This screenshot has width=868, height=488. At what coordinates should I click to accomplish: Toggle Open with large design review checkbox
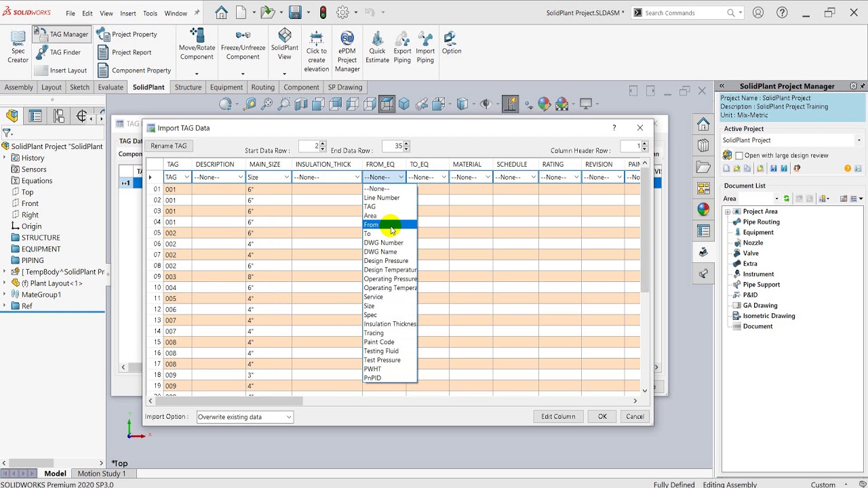(739, 155)
